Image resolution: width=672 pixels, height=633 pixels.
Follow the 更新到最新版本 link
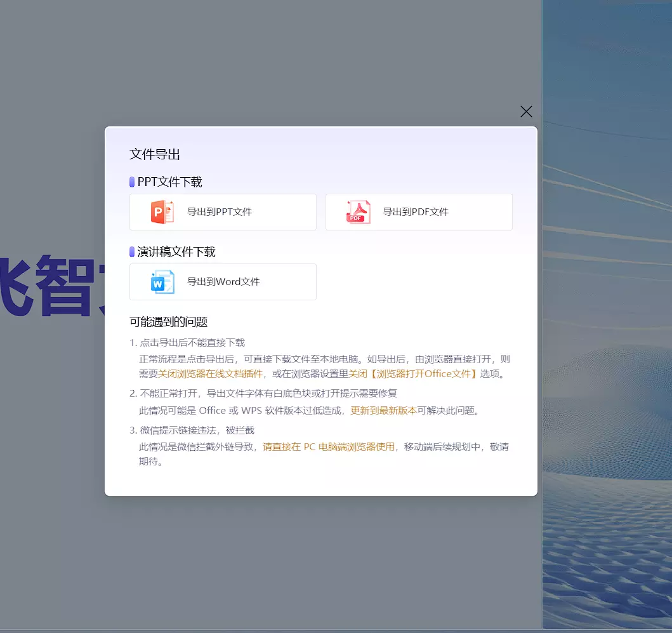coord(383,411)
